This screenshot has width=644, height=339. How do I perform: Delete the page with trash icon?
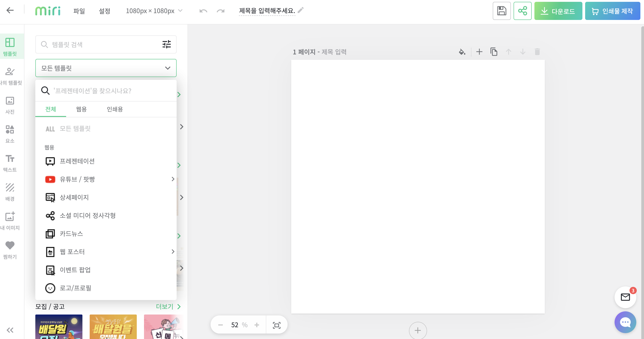pyautogui.click(x=537, y=52)
